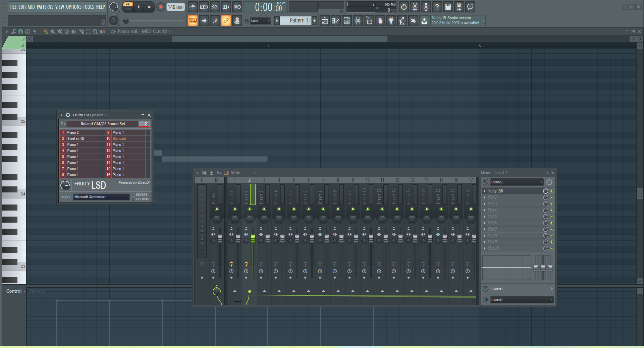The image size is (644, 348).
Task: Open Fruity LSD plugin options arrow
Action: pos(61,115)
